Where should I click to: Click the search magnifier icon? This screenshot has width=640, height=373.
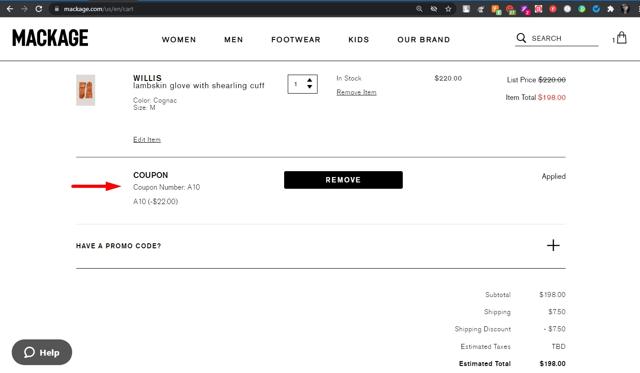click(521, 38)
